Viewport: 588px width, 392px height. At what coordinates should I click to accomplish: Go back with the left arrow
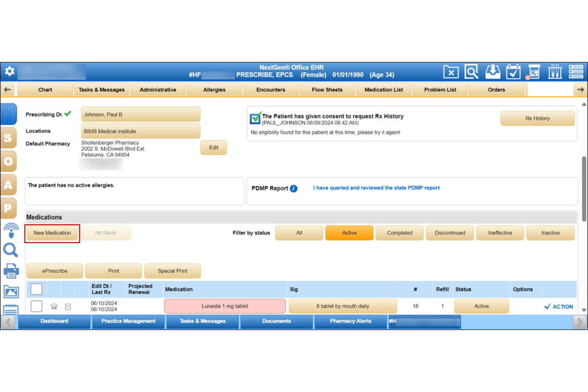point(8,90)
